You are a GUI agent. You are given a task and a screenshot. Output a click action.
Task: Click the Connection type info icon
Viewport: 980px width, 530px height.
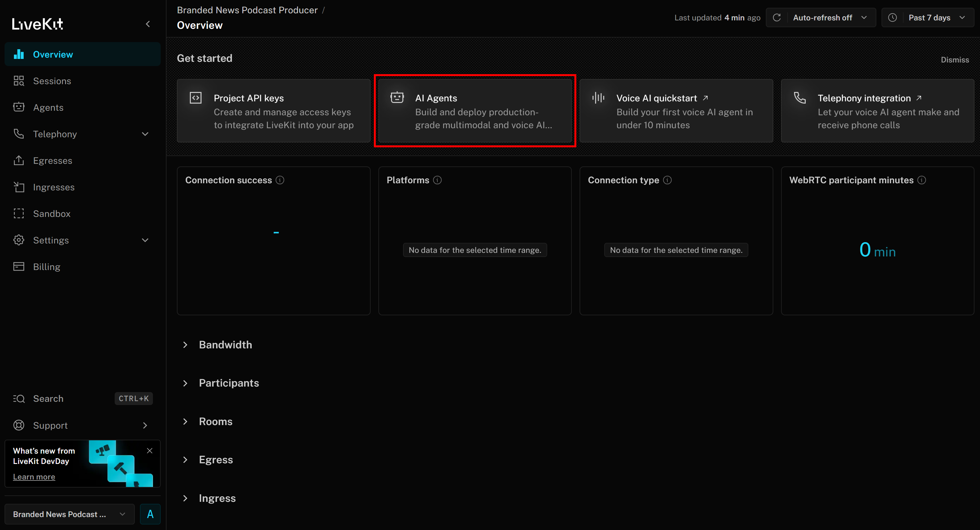point(667,180)
